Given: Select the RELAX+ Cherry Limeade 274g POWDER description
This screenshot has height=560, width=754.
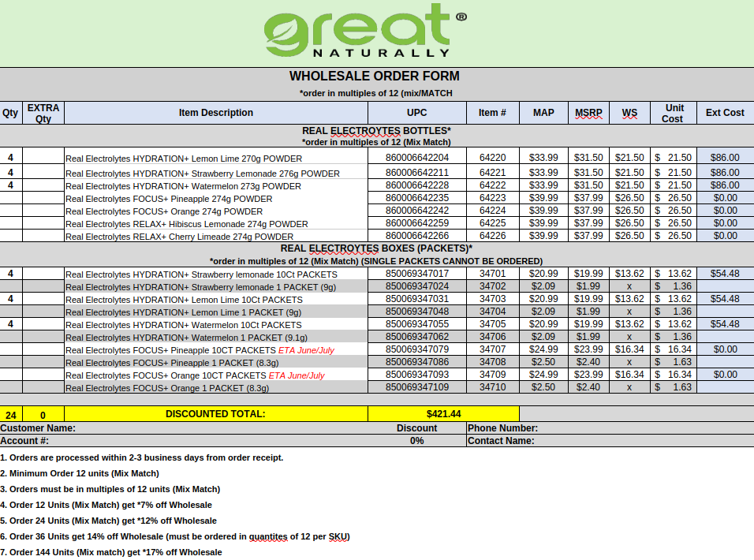Looking at the screenshot, I should [179, 237].
